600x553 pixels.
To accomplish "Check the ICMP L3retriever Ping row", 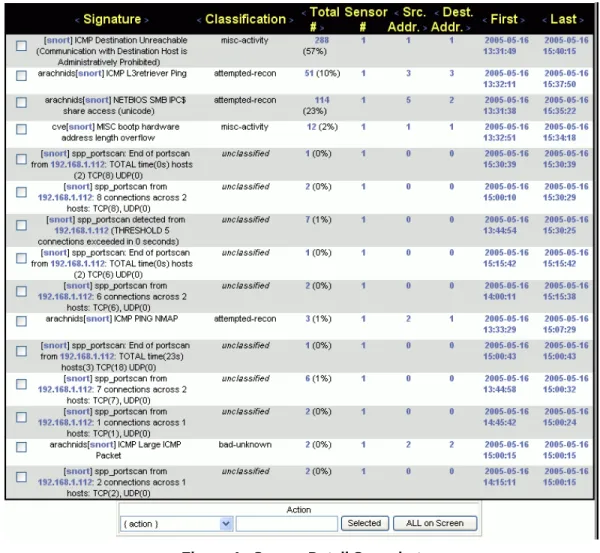I will (21, 75).
